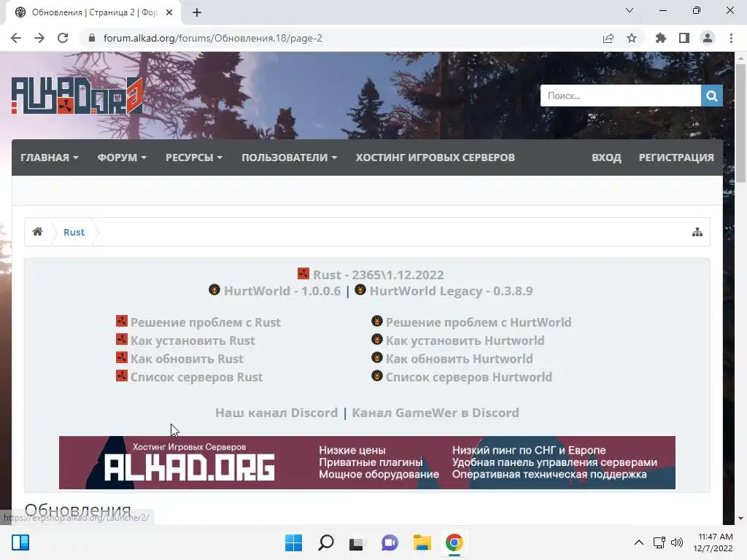Click the icon next to Список серверов Hurtworld

[x=377, y=376]
